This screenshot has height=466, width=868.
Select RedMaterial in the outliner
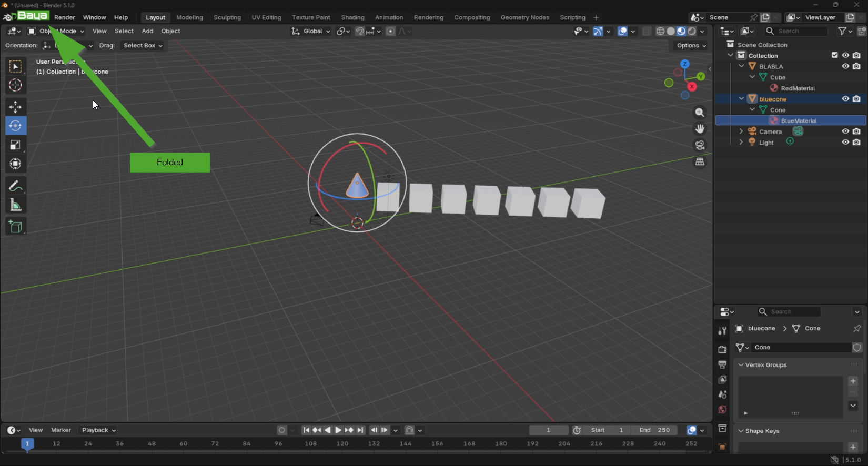[x=798, y=88]
